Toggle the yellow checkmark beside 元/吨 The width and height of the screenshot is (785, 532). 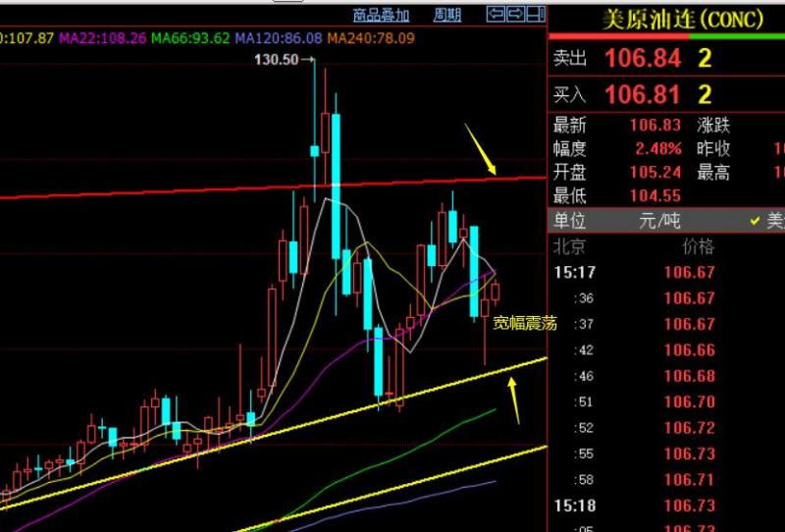pos(755,221)
